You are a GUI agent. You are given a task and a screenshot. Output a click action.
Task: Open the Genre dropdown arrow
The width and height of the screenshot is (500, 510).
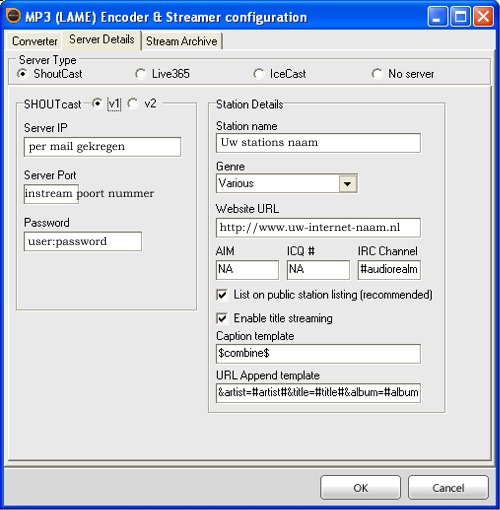click(x=348, y=183)
